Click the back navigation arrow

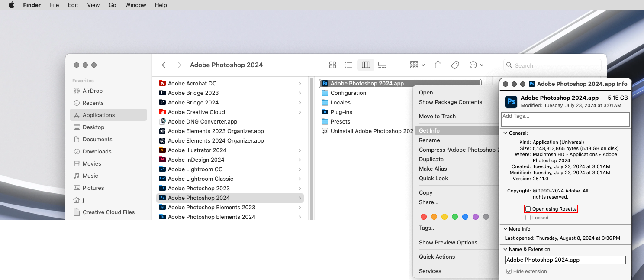164,65
